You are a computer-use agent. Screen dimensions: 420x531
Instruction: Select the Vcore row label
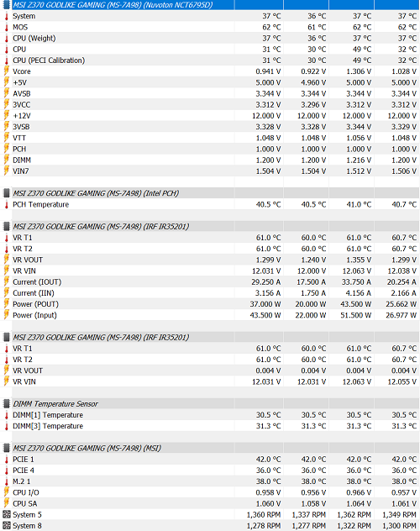[22, 71]
